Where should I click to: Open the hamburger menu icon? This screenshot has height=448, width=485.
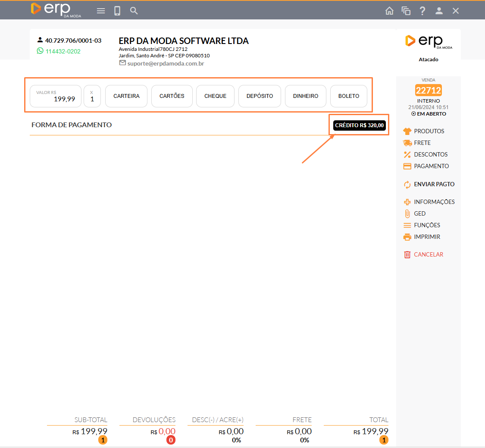pos(101,11)
